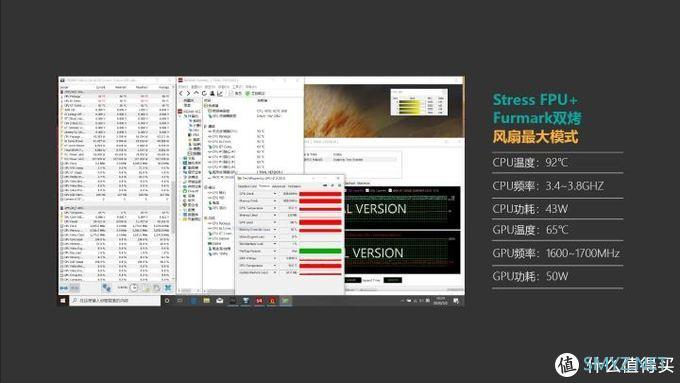Toggle the long white-labeled graph legend checkbox
The image size is (680, 383).
pos(390,190)
